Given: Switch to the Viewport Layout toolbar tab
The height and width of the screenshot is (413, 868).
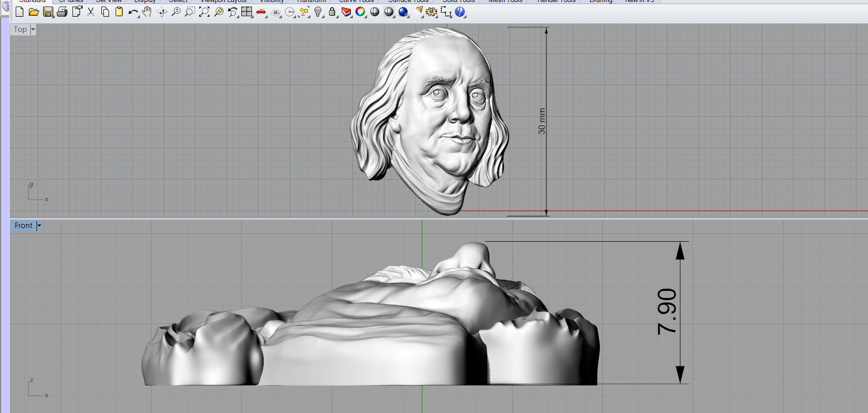Looking at the screenshot, I should click(223, 2).
